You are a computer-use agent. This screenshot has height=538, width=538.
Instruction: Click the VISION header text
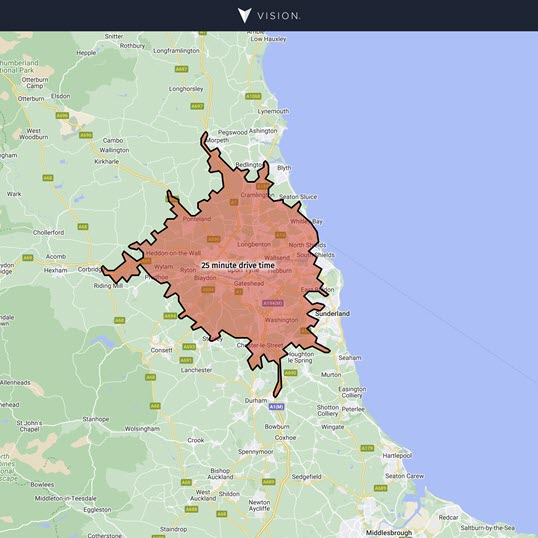pyautogui.click(x=279, y=16)
